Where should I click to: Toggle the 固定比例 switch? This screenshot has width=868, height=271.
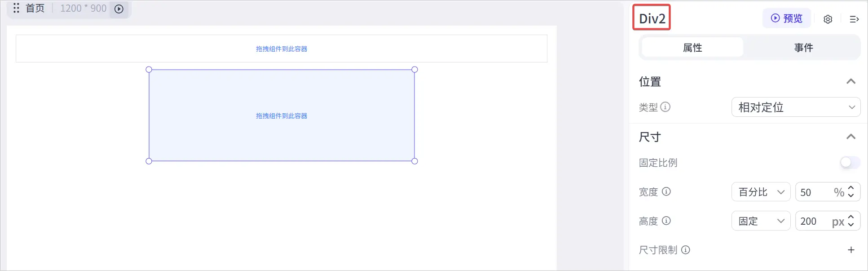[x=850, y=163]
